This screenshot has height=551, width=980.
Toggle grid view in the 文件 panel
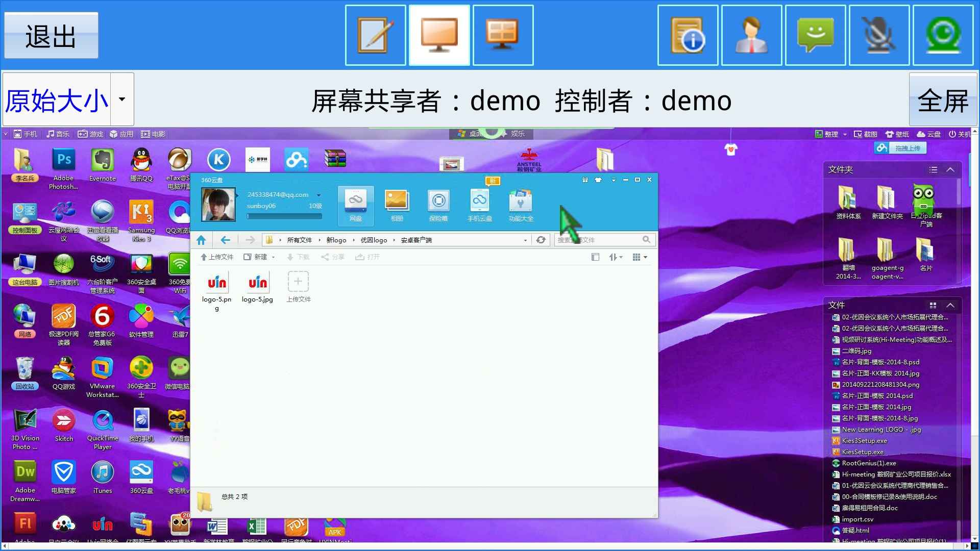click(933, 305)
